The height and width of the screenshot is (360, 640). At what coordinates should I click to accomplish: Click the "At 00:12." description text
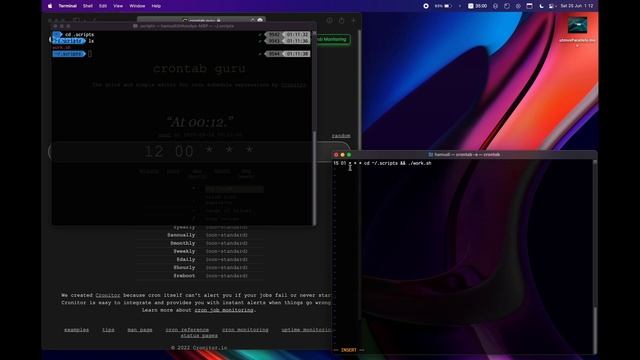pos(200,122)
